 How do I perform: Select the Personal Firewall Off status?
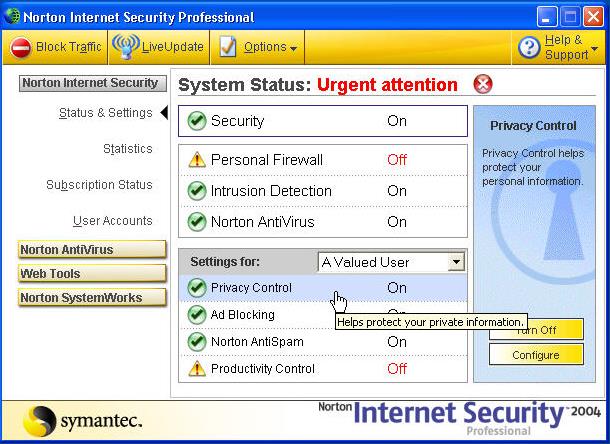(397, 160)
